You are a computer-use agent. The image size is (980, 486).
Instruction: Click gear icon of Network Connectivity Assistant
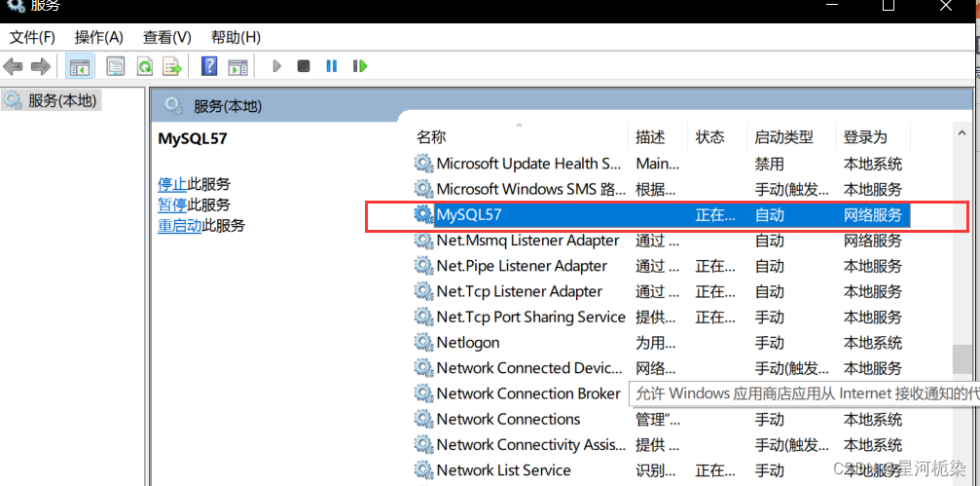pyautogui.click(x=423, y=445)
